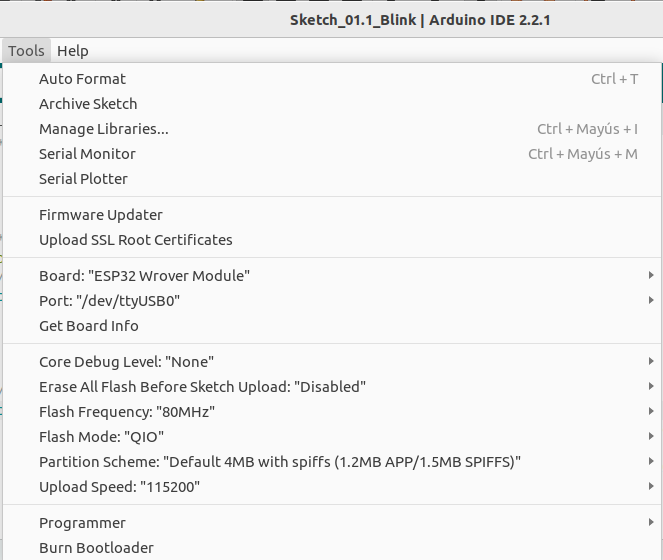Run Auto Format on the sketch
Screen dimensions: 663x560
click(82, 79)
